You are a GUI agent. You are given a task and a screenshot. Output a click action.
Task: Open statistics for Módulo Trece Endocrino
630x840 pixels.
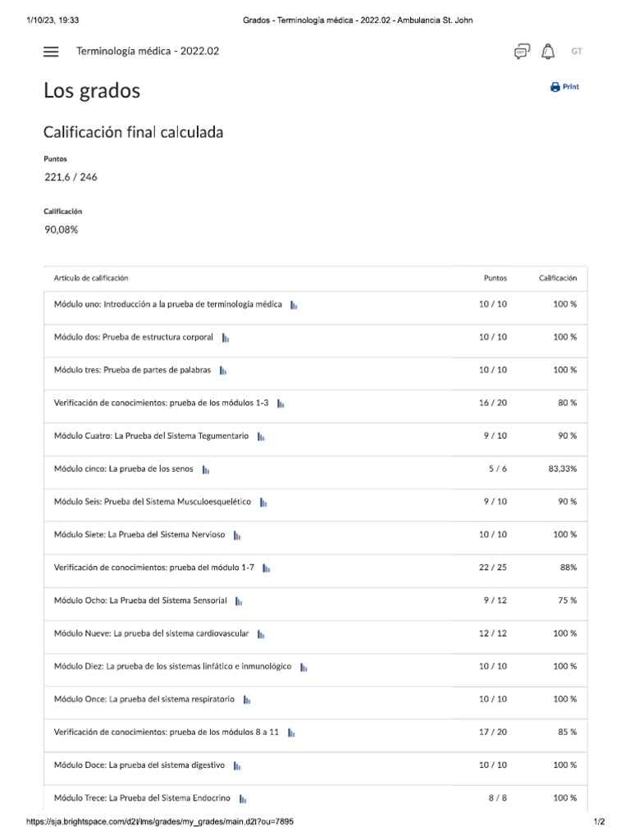(243, 798)
